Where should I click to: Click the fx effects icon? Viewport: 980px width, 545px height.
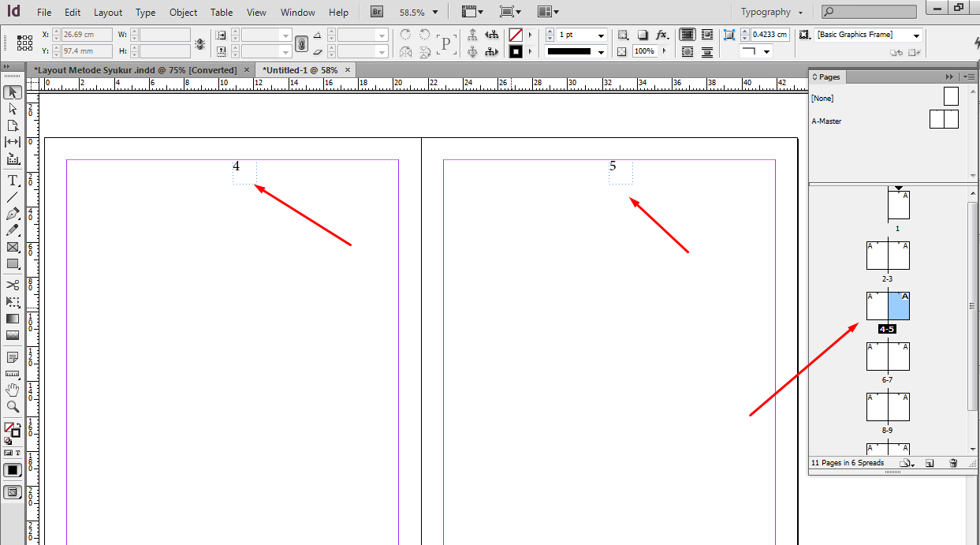pos(661,36)
